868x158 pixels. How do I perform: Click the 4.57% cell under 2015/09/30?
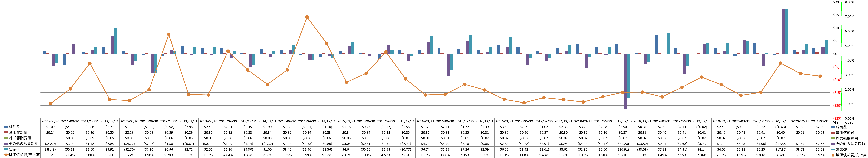tap(386, 155)
